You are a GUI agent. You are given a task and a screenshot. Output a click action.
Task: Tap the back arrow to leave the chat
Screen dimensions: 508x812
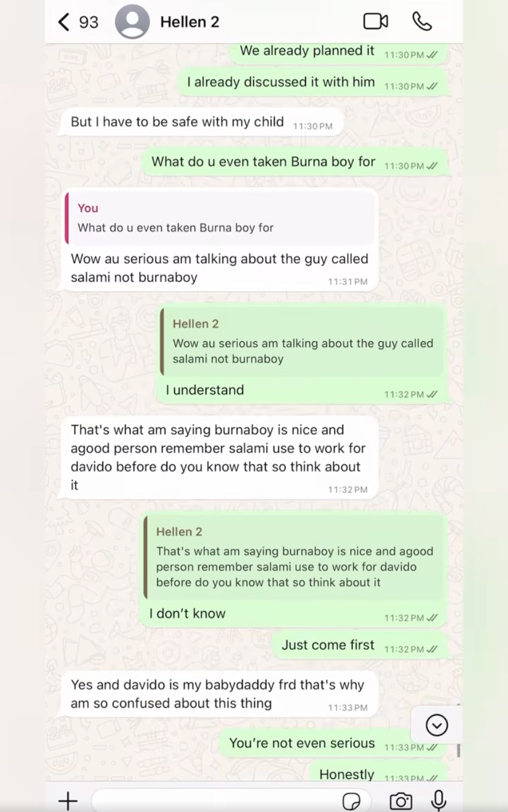(x=64, y=21)
